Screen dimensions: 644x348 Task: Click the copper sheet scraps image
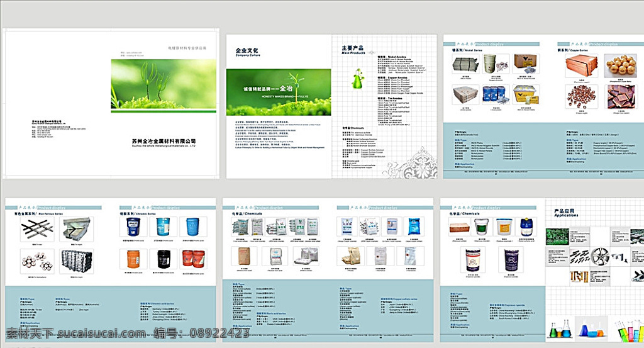620,96
